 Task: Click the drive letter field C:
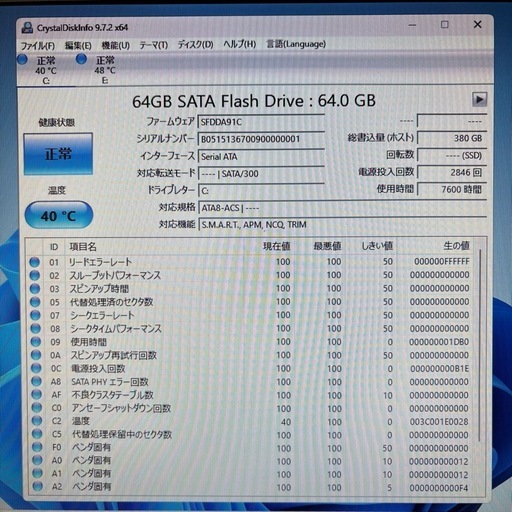pyautogui.click(x=261, y=191)
